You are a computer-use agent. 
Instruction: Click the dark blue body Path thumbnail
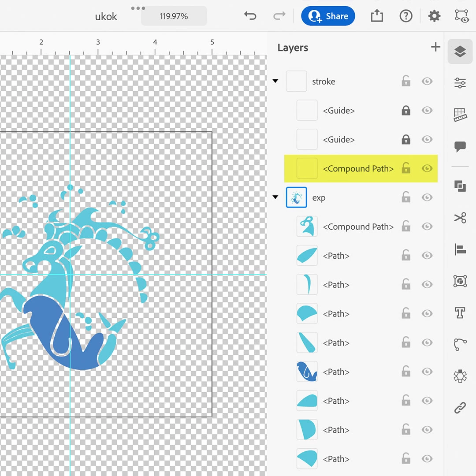pyautogui.click(x=307, y=372)
